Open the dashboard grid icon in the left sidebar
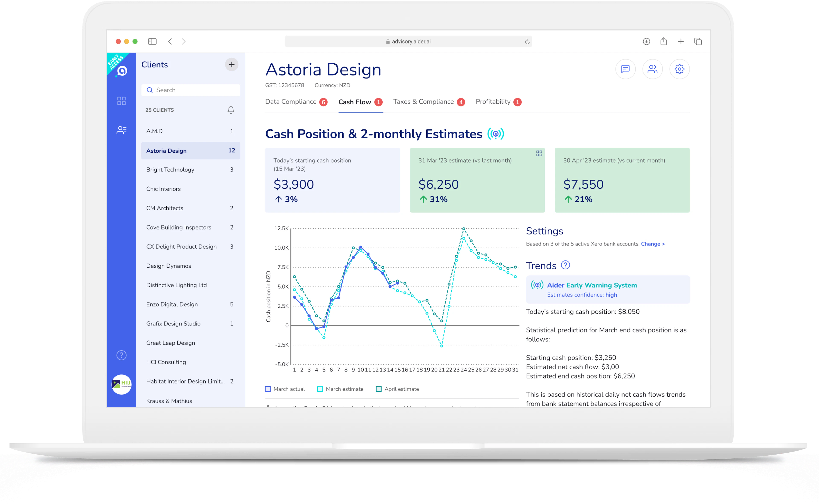The width and height of the screenshot is (819, 504). coord(121,101)
